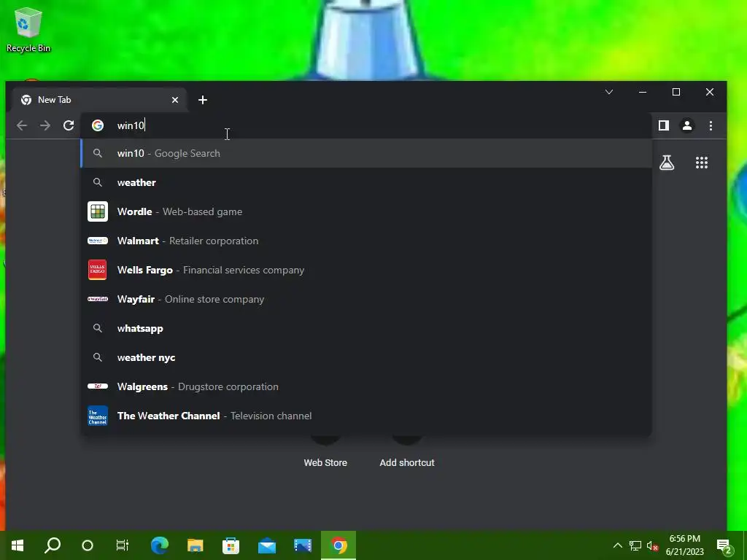Click the Wells Fargo red logo
This screenshot has width=747, height=560.
(x=98, y=270)
